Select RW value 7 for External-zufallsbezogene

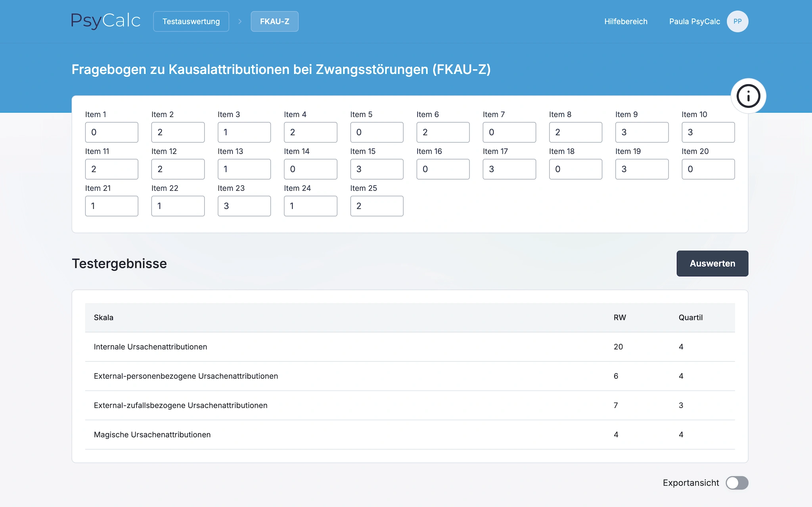click(616, 406)
